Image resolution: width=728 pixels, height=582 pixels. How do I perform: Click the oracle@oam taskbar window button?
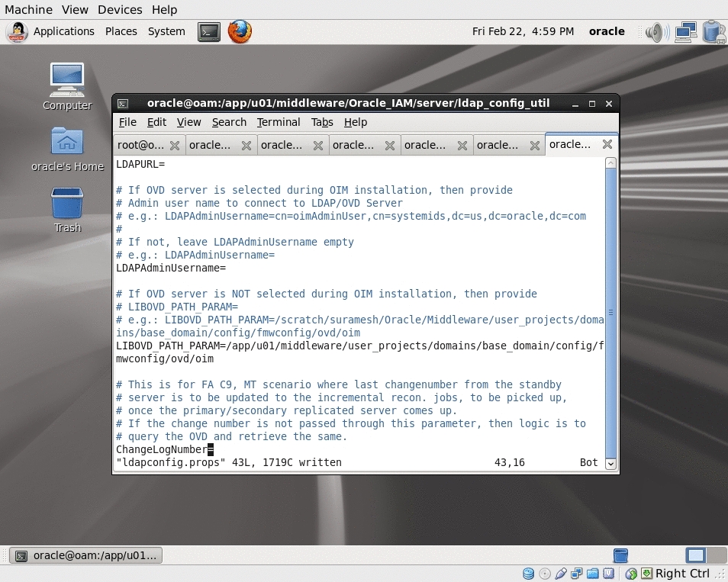pyautogui.click(x=86, y=555)
